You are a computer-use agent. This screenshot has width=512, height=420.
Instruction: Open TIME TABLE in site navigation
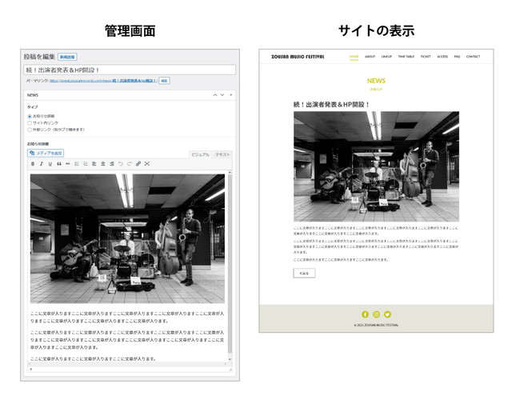click(406, 57)
